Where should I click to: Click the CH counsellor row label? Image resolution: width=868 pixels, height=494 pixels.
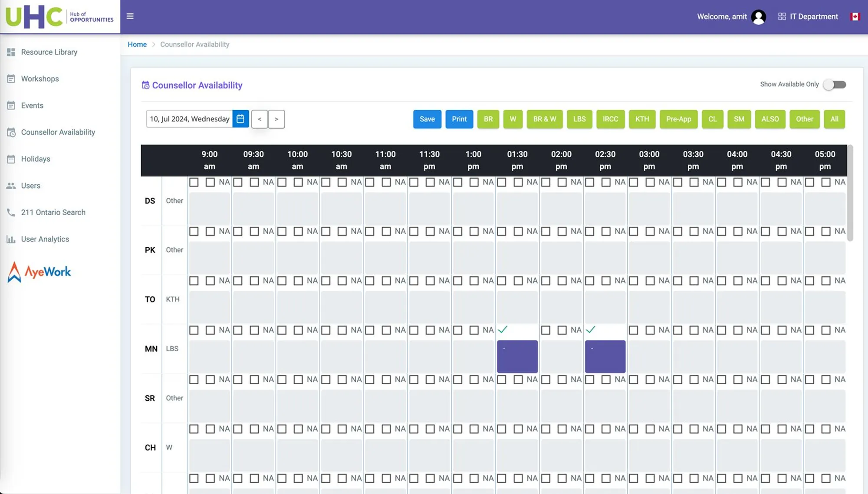[150, 448]
